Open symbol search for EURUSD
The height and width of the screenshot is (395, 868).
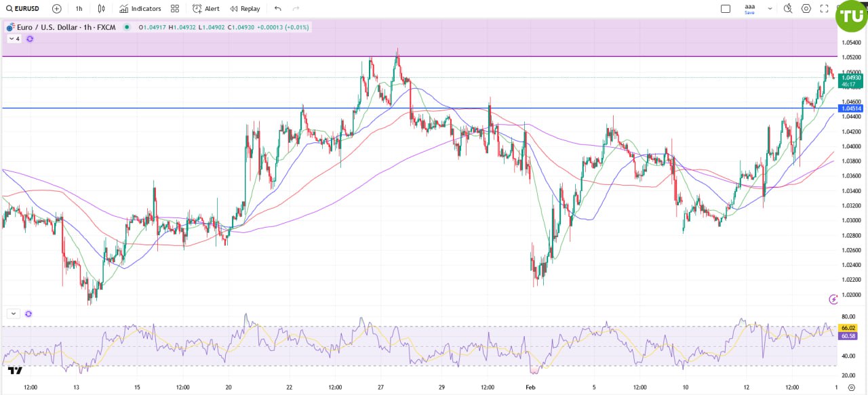[22, 9]
